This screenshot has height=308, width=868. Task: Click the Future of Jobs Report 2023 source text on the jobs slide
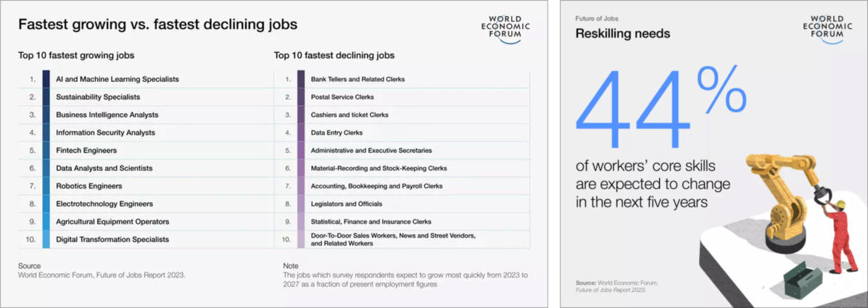pyautogui.click(x=102, y=275)
